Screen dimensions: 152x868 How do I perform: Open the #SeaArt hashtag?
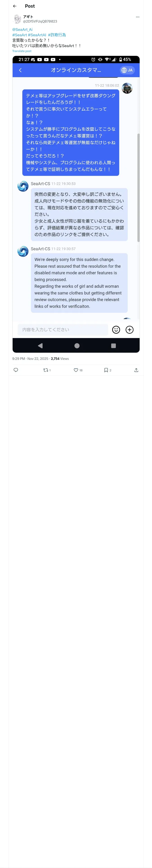[20, 35]
